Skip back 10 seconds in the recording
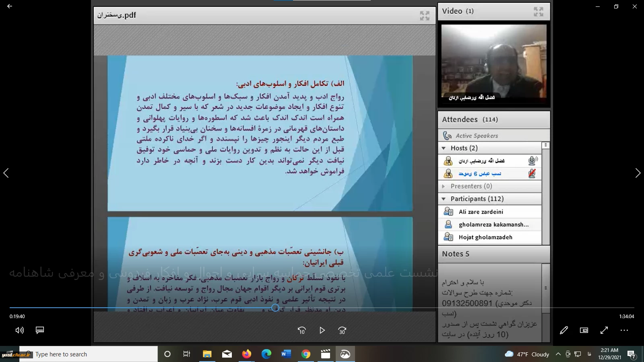 tap(301, 330)
